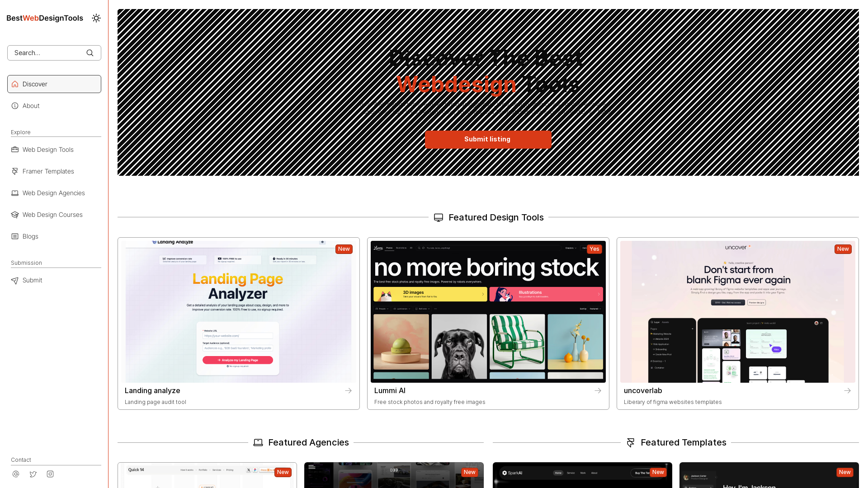Click the About info icon
This screenshot has height=488, width=868.
pyautogui.click(x=14, y=105)
